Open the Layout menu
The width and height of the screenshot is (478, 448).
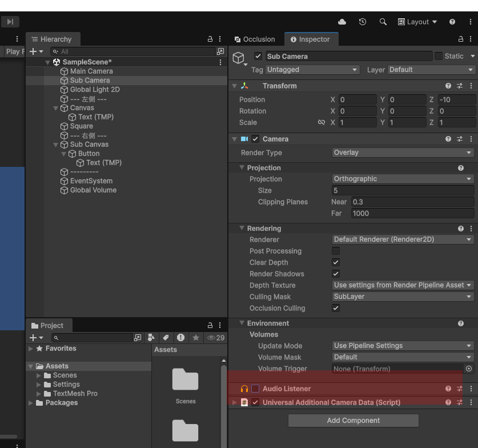(417, 22)
